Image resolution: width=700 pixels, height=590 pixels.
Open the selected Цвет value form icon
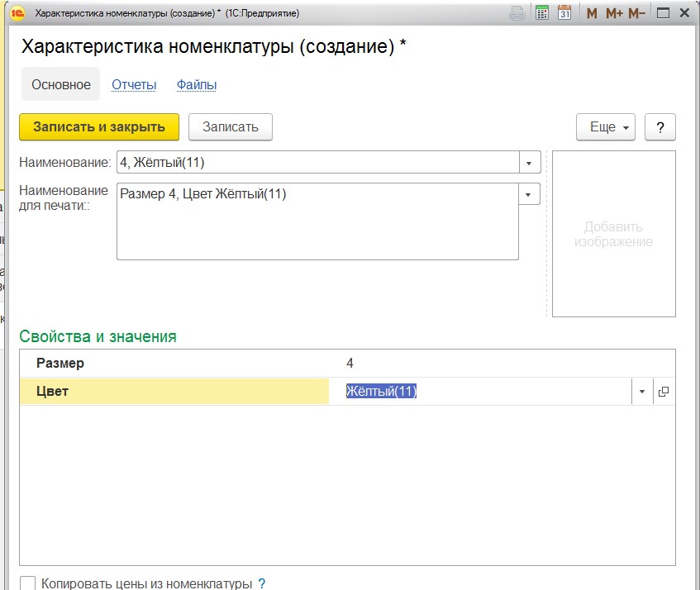pyautogui.click(x=663, y=393)
